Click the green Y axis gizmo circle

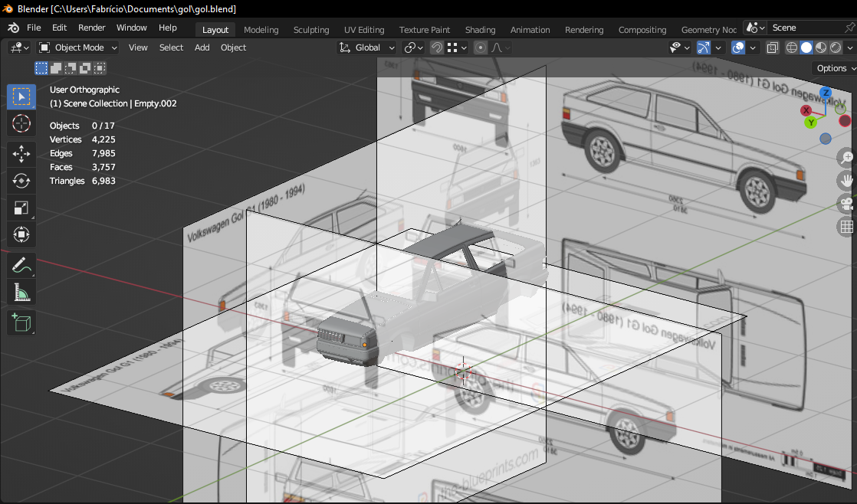tap(811, 123)
